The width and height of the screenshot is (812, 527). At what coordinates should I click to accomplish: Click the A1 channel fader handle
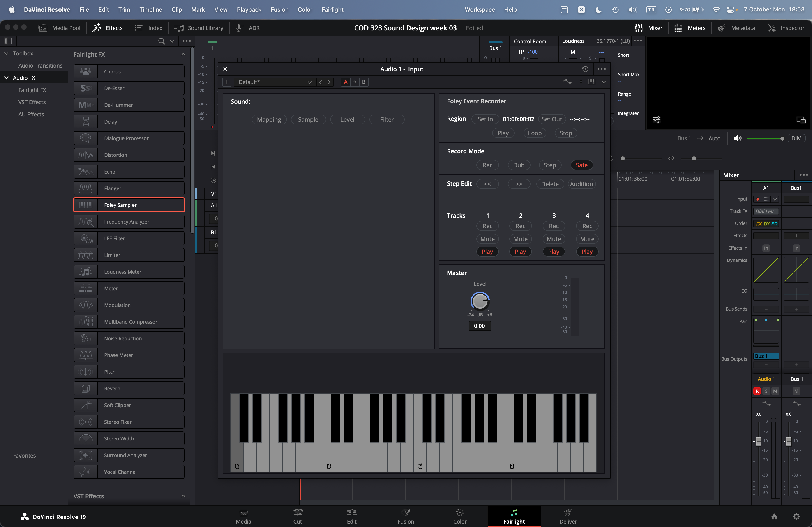759,441
